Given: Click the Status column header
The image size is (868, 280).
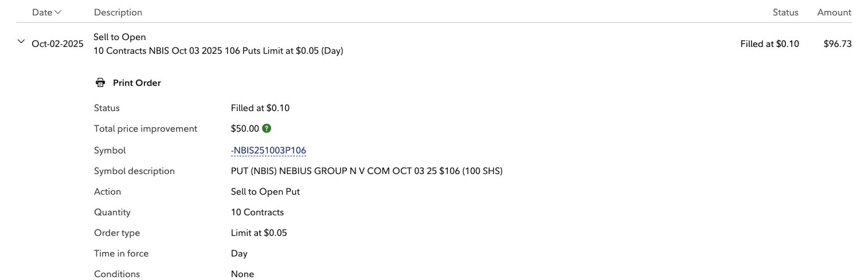Looking at the screenshot, I should [785, 12].
